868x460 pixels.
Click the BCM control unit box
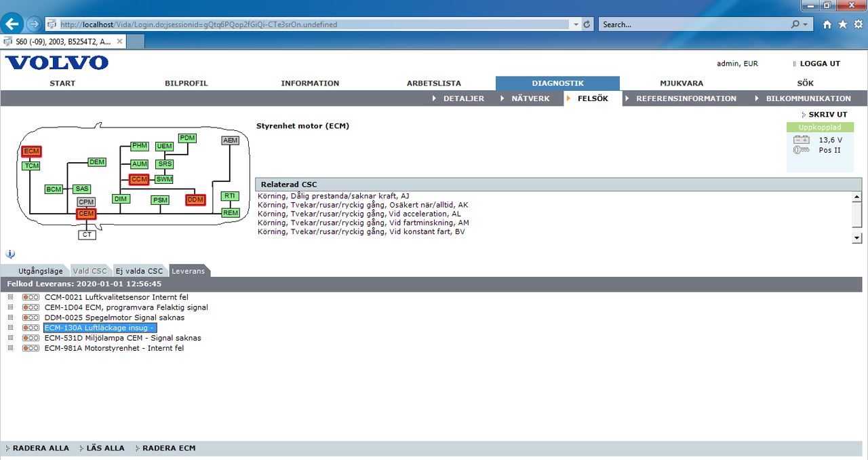[x=54, y=189]
